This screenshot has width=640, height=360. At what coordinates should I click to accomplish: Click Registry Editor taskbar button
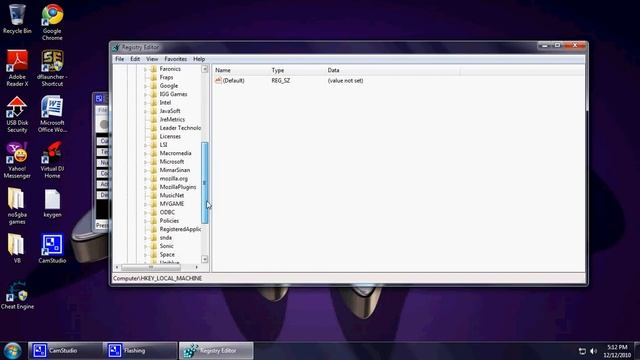(x=216, y=351)
